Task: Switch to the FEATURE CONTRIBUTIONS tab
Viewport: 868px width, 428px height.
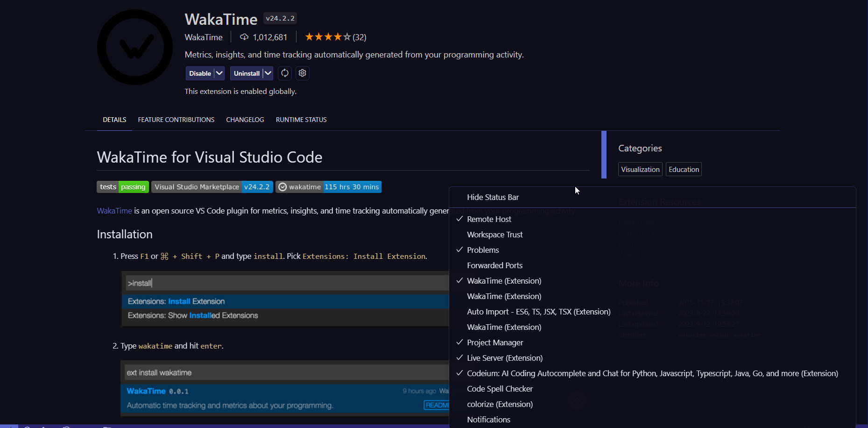Action: (176, 119)
